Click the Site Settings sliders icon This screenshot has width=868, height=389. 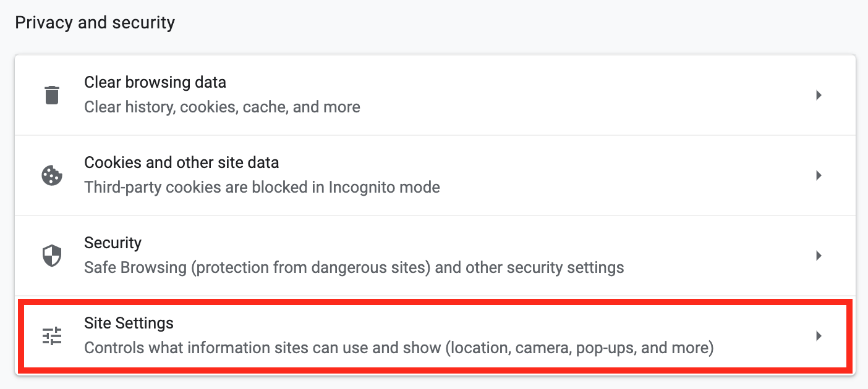52,336
